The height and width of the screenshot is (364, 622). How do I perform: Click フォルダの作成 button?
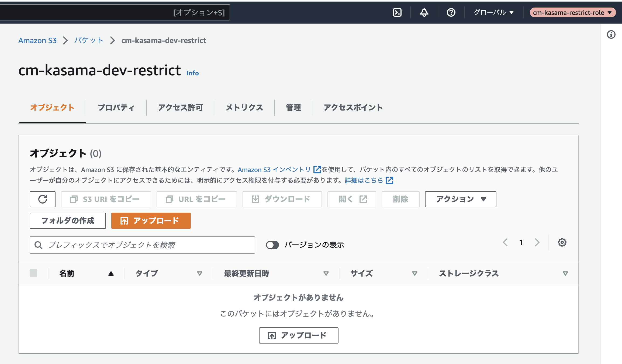[x=68, y=221]
